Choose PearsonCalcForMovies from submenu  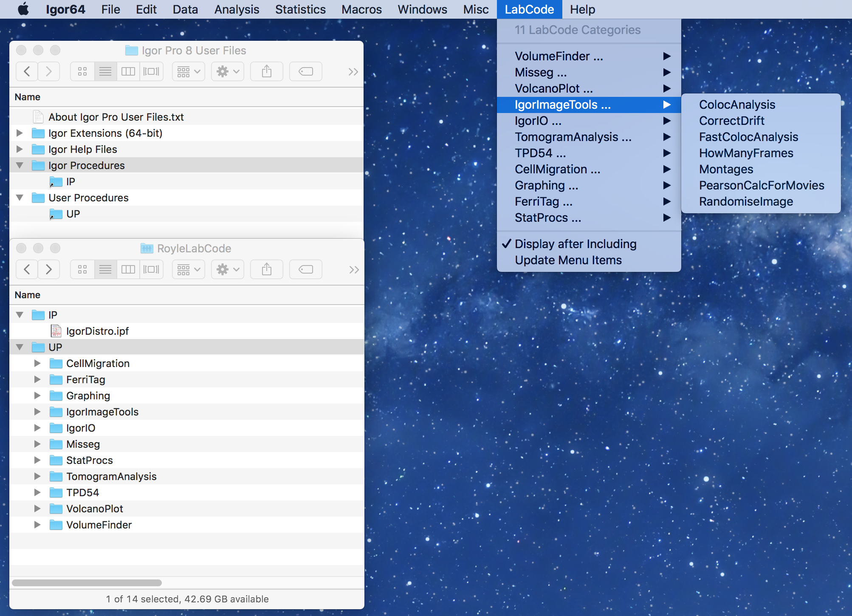point(761,185)
